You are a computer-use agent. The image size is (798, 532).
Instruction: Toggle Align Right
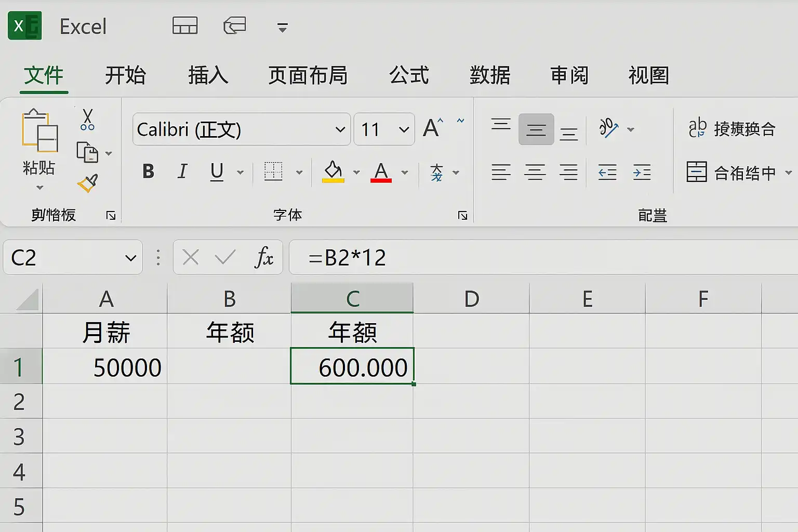(x=569, y=172)
